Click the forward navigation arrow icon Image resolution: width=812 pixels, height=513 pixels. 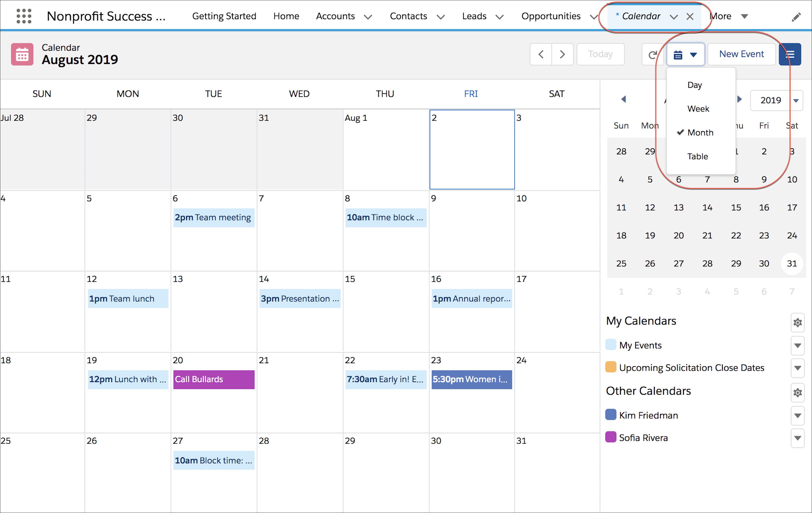click(562, 54)
